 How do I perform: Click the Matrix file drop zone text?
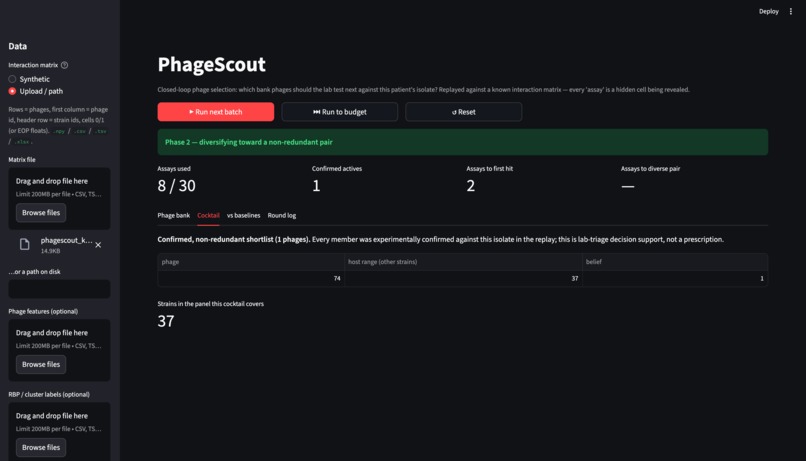point(52,181)
